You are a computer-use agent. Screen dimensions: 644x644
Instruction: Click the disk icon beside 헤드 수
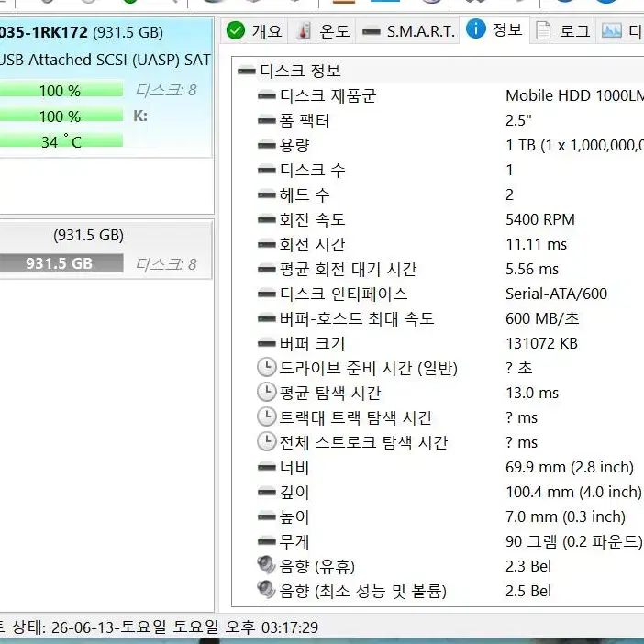click(267, 194)
